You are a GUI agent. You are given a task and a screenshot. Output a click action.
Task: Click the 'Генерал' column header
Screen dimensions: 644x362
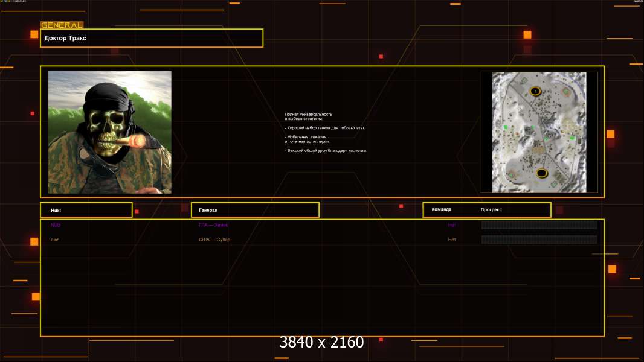point(255,210)
